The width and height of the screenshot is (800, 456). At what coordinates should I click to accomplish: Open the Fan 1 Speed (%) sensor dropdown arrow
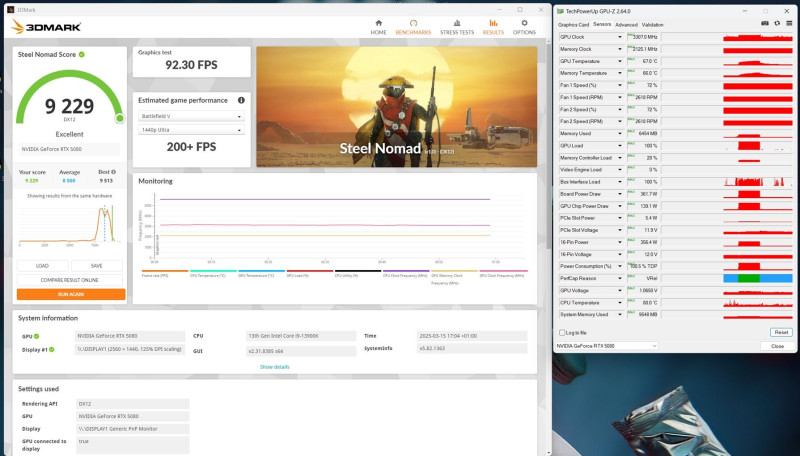[x=620, y=85]
